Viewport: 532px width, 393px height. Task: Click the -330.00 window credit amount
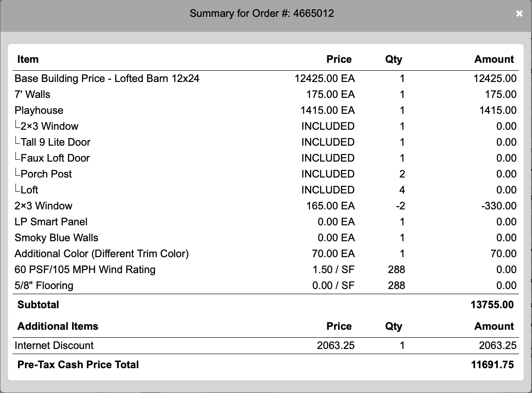499,206
